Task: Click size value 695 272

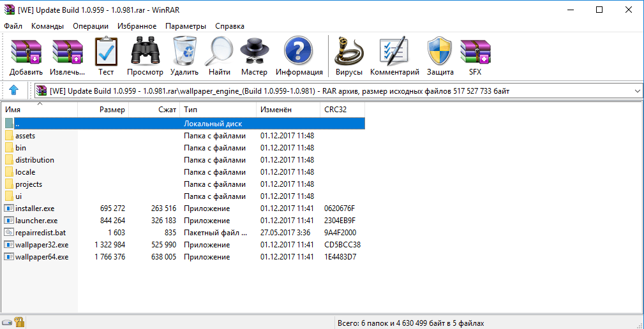Action: [112, 208]
